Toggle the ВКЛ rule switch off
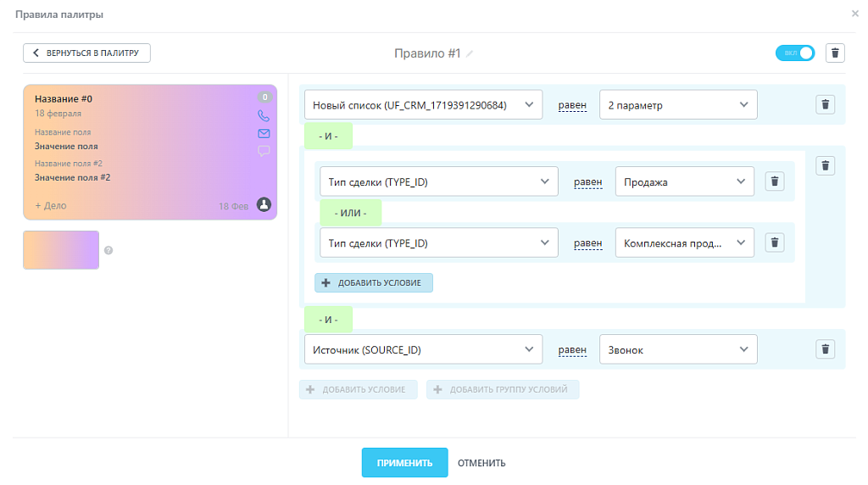Viewport: 868px width, 485px height. coord(794,53)
